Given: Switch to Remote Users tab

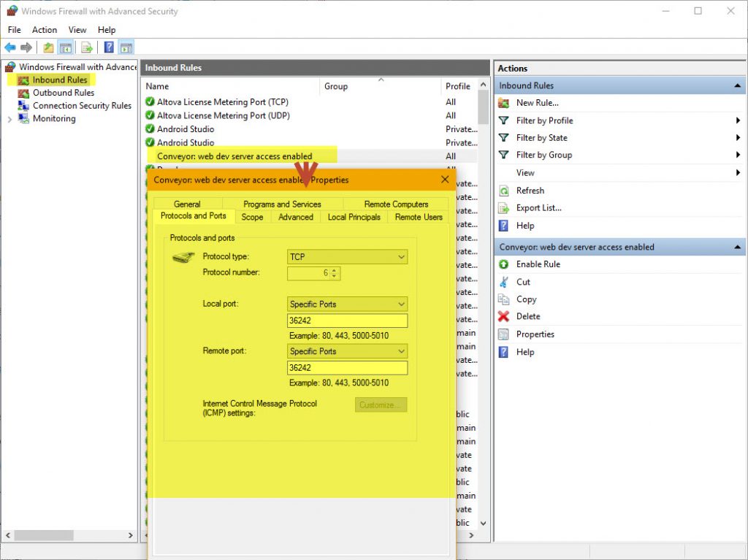Looking at the screenshot, I should pos(419,217).
